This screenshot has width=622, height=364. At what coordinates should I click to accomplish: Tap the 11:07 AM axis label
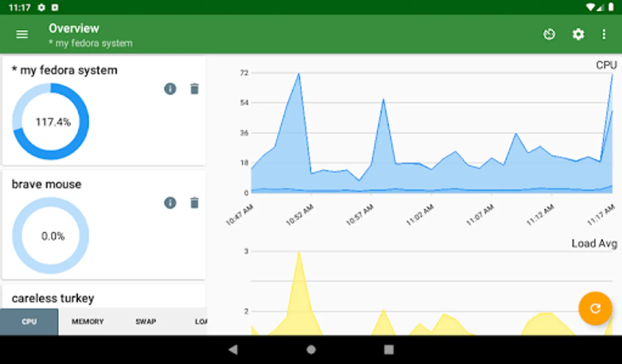click(480, 215)
